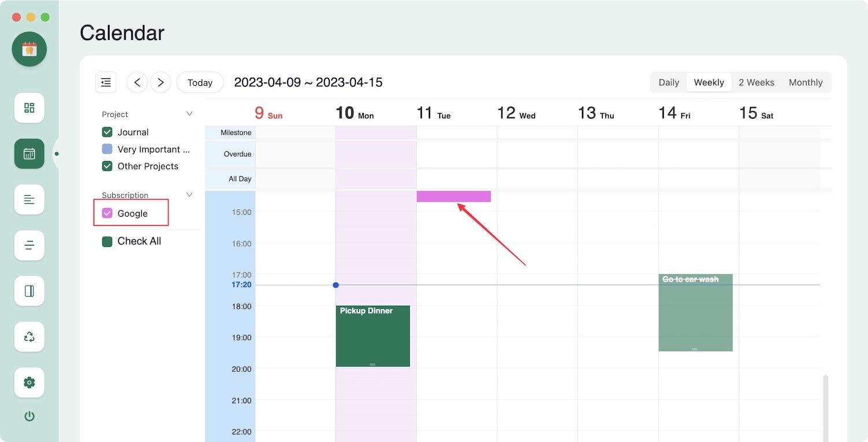This screenshot has height=442, width=868.
Task: Click the power icon at sidebar bottom
Action: pos(30,416)
